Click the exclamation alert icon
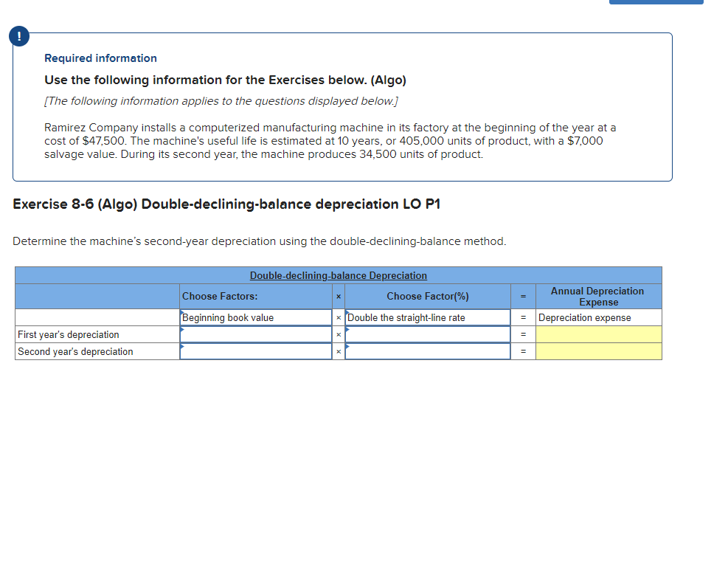This screenshot has width=728, height=566. pyautogui.click(x=18, y=35)
